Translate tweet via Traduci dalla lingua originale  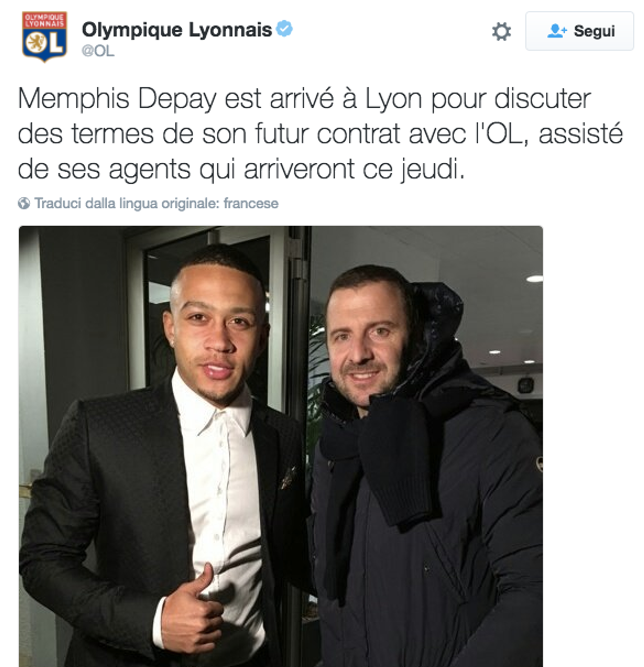point(156,204)
